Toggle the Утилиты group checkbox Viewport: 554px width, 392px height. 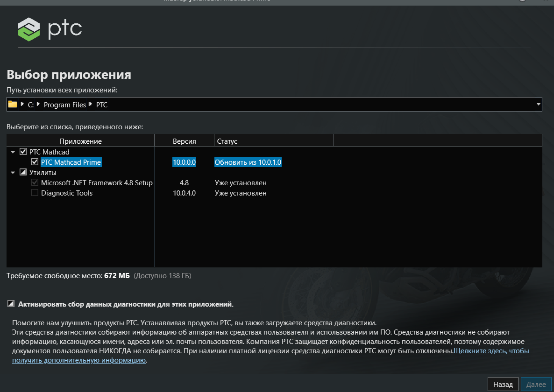pos(23,173)
